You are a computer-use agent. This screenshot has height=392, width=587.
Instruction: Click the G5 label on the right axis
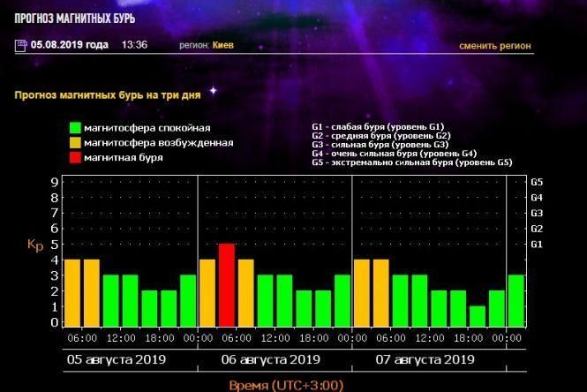point(536,182)
